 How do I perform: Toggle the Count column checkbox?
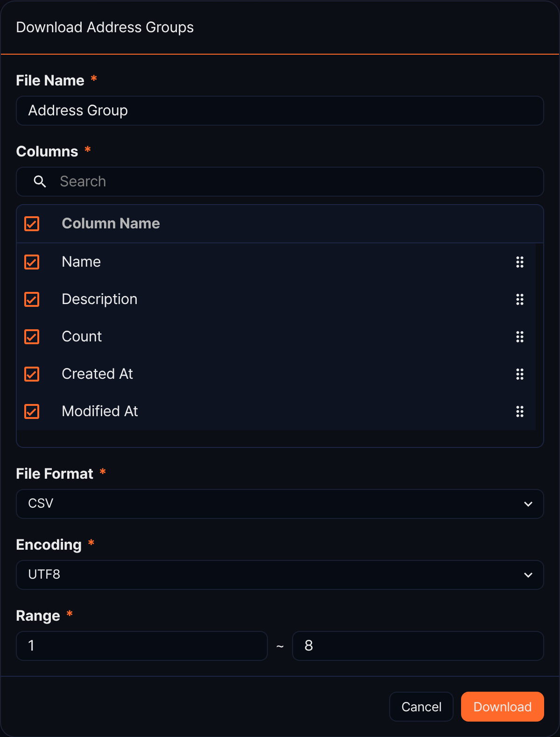point(32,337)
